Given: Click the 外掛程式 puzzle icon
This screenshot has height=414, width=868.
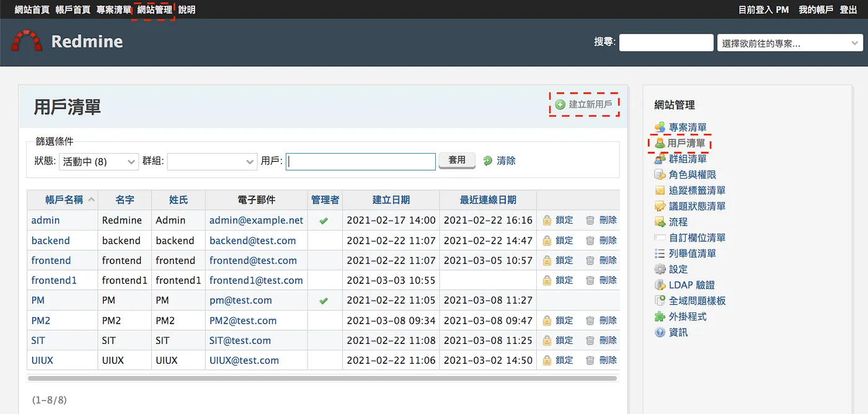Looking at the screenshot, I should tap(660, 317).
